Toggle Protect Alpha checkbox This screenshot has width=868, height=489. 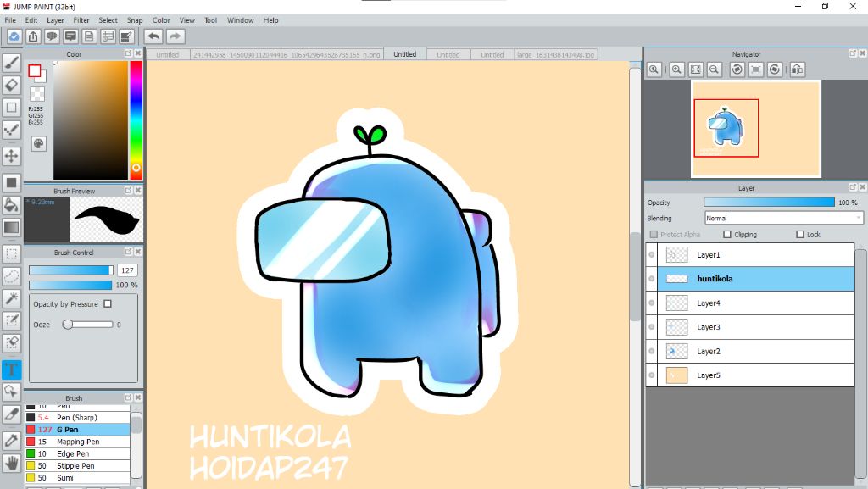point(654,235)
